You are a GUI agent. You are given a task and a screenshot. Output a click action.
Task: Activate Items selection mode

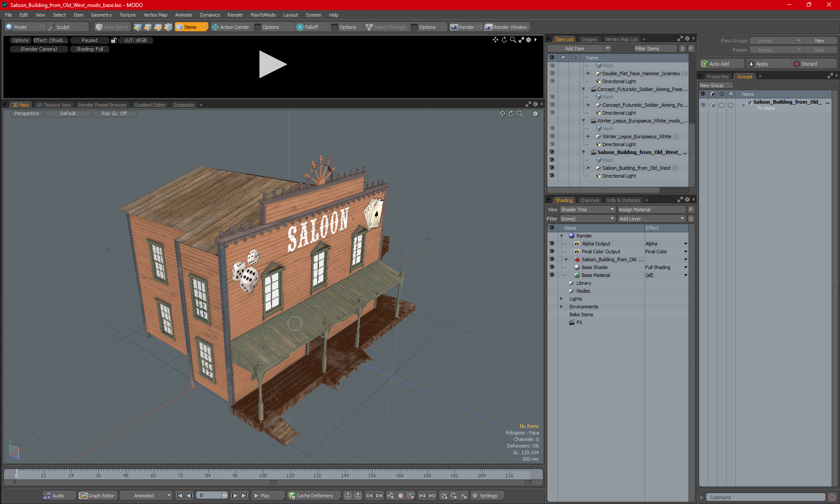tap(191, 27)
